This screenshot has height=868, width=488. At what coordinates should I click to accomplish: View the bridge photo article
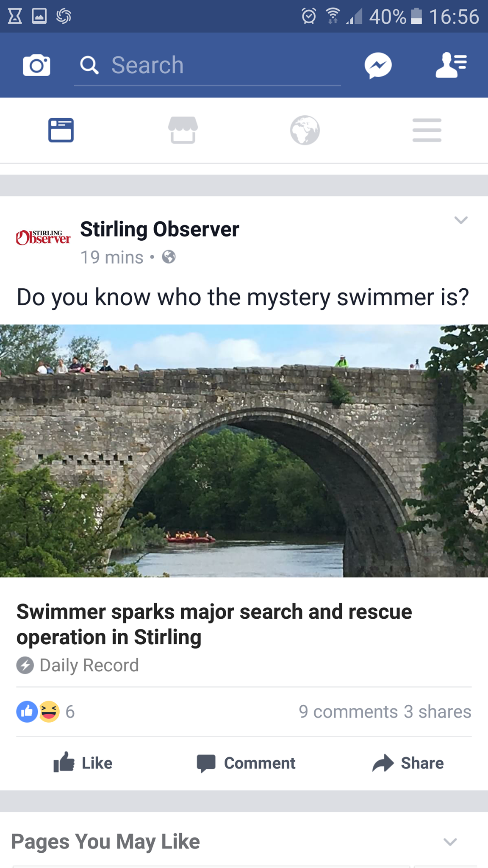pos(244,451)
